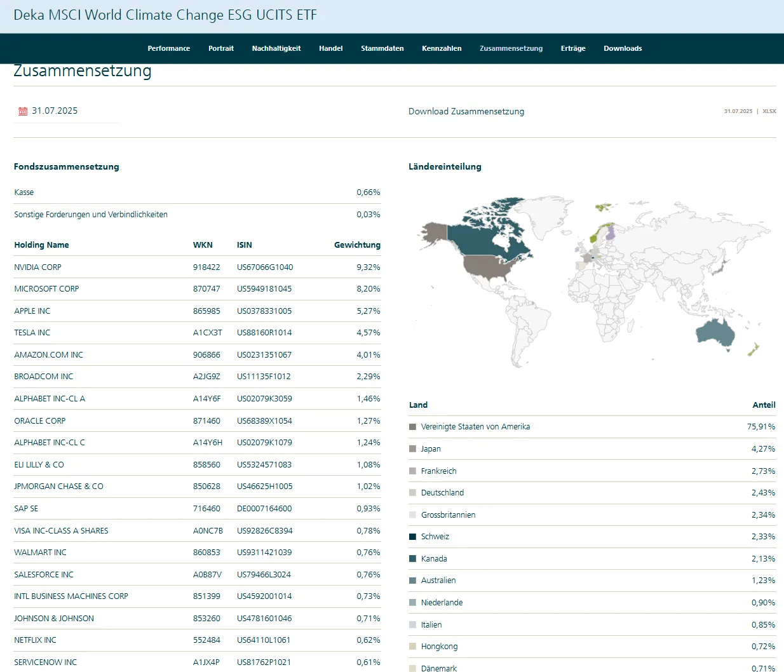Click the Australien legend color swatch
784x672 pixels.
pos(413,581)
